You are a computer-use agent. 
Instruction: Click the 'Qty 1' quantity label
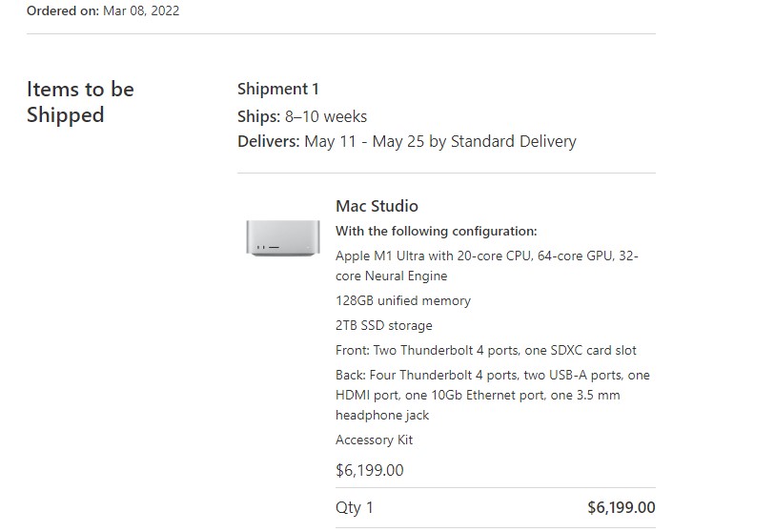click(354, 507)
